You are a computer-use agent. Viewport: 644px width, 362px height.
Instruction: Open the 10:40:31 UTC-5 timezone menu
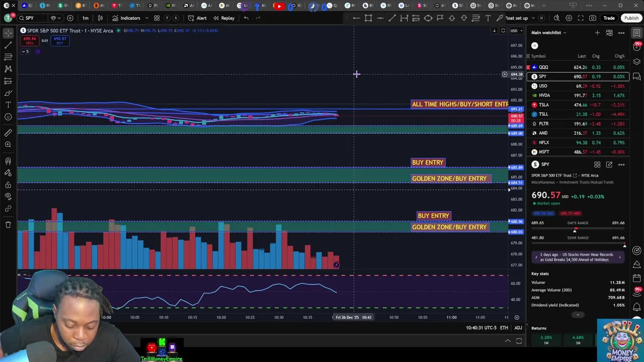tap(481, 328)
